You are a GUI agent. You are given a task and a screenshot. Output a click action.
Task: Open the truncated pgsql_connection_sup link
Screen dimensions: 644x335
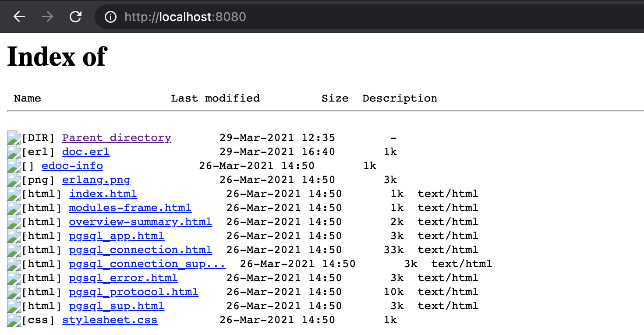point(147,264)
